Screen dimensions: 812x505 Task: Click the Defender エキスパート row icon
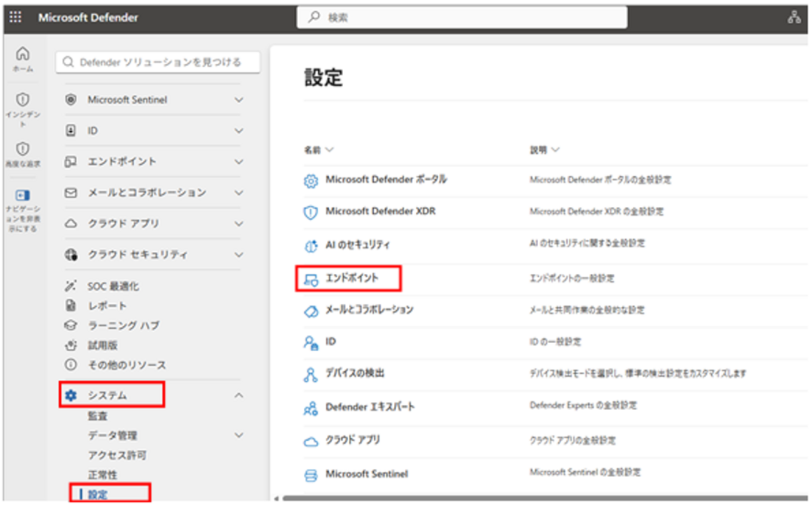(311, 408)
